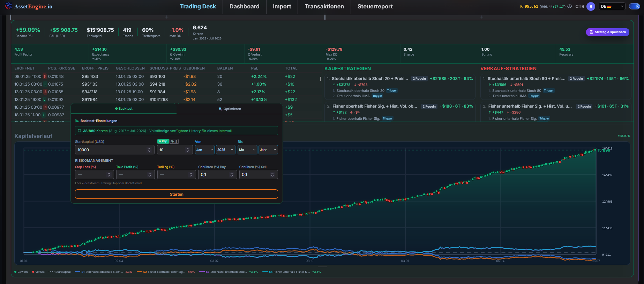Click Trigger tag beside Fisher oberhalb Fisher Sig.
644x284 pixels.
(387, 119)
